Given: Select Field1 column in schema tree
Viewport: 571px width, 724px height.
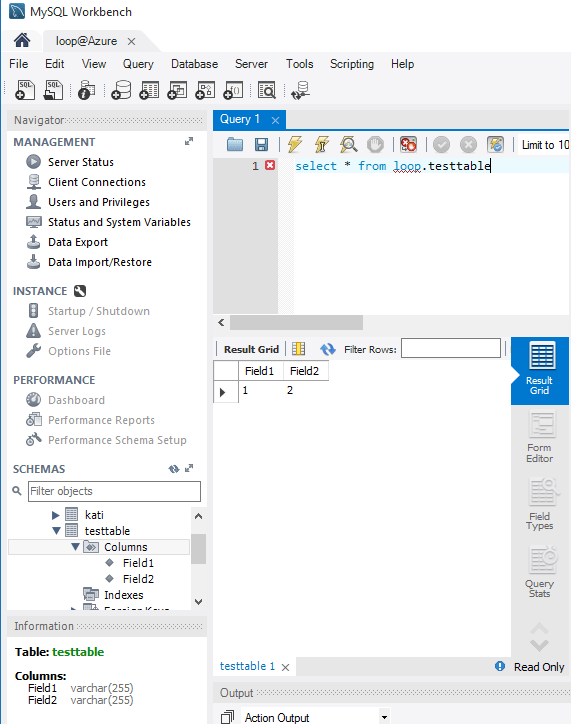Looking at the screenshot, I should point(138,563).
